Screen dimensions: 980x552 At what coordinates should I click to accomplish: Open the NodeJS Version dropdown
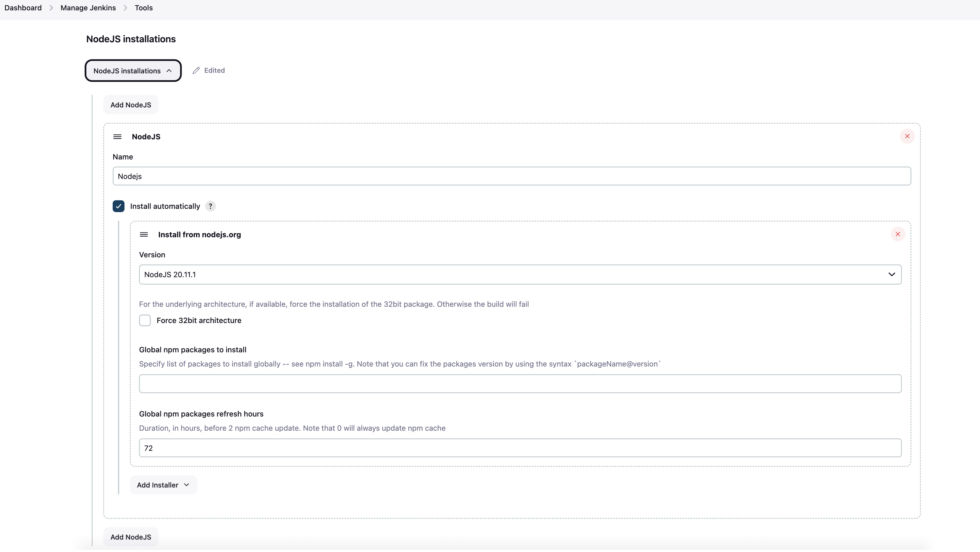520,275
